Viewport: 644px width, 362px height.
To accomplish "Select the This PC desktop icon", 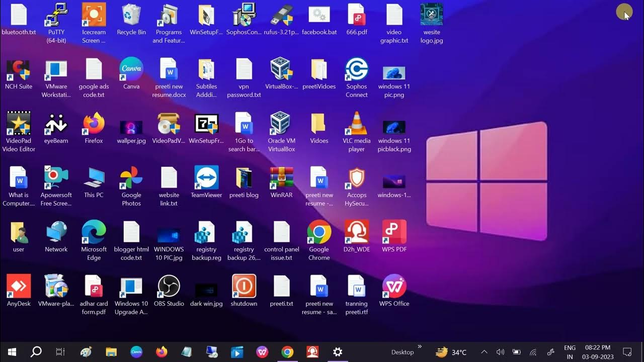I will point(94,178).
